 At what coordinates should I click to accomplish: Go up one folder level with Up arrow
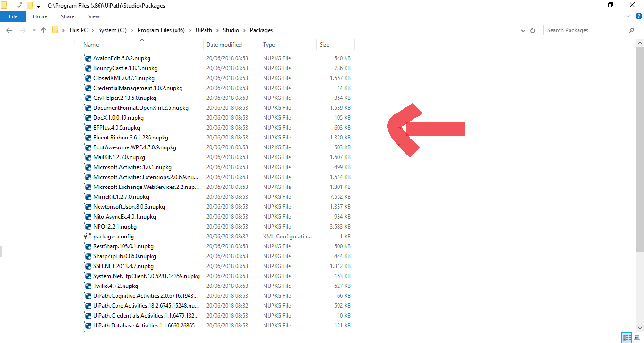[x=44, y=30]
